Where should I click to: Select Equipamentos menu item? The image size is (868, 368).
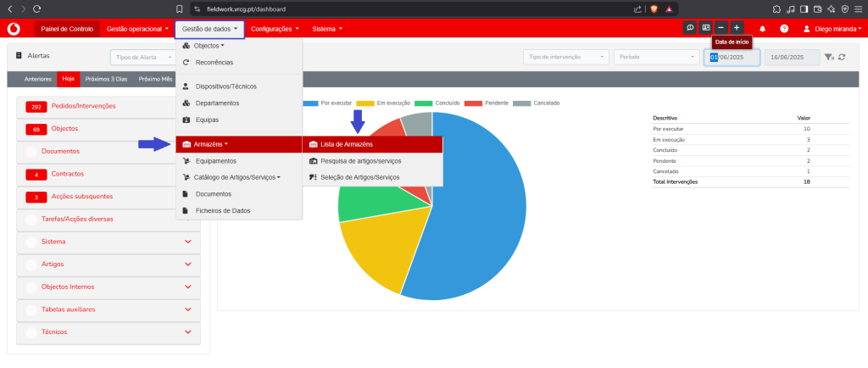point(239,161)
